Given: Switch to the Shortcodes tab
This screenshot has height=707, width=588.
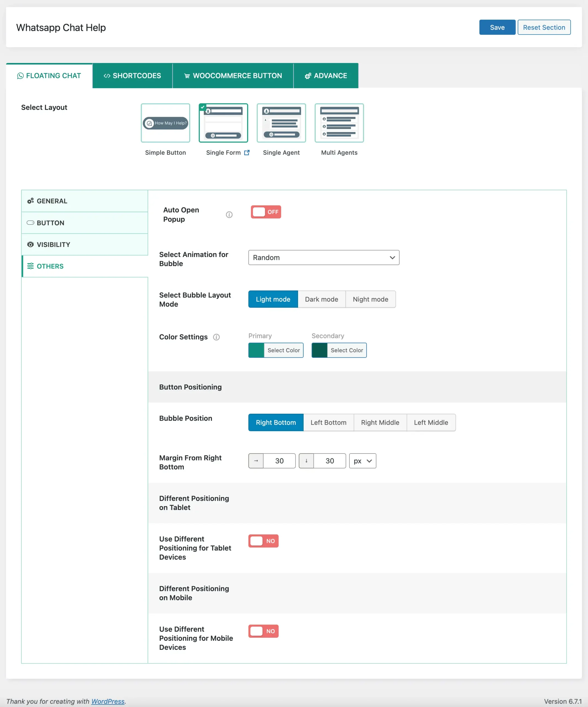Looking at the screenshot, I should point(132,76).
